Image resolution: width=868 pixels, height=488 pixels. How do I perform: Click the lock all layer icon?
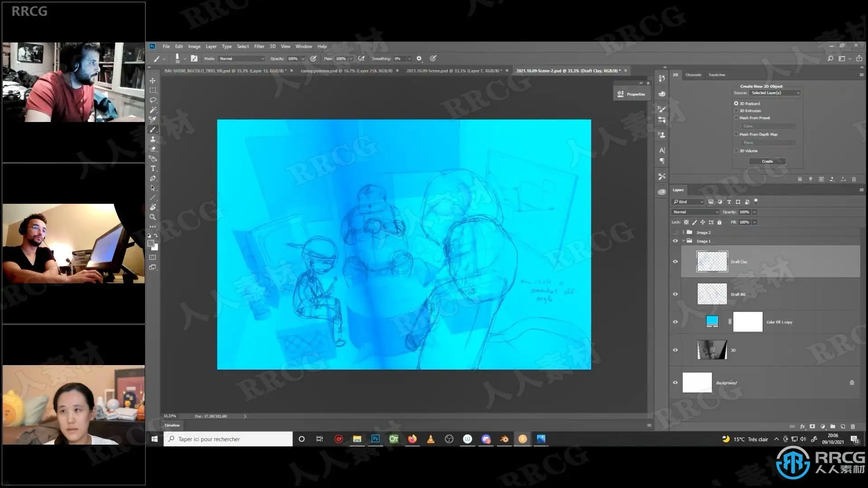click(719, 222)
